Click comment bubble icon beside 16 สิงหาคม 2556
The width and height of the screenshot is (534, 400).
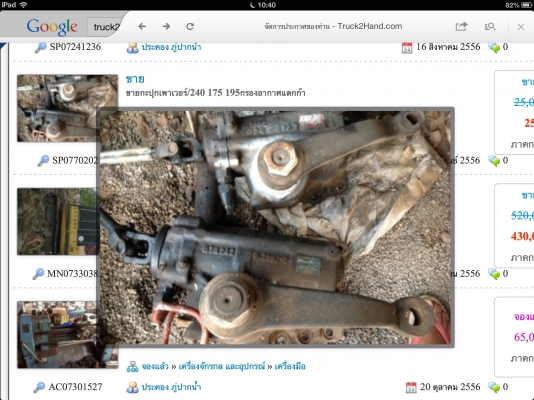[x=494, y=47]
